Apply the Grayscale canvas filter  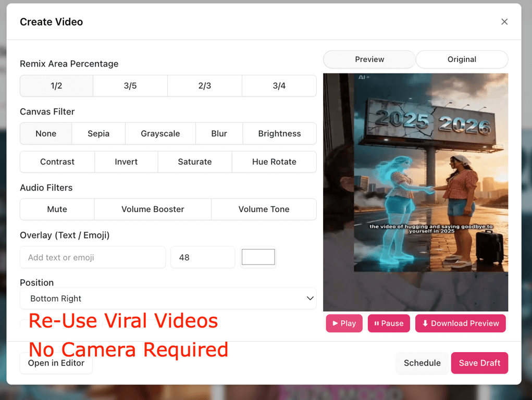tap(160, 134)
